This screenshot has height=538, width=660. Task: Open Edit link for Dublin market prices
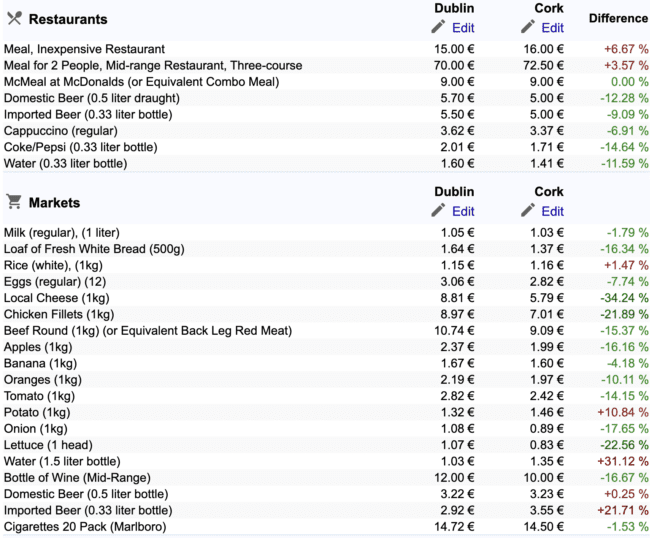[x=463, y=211]
